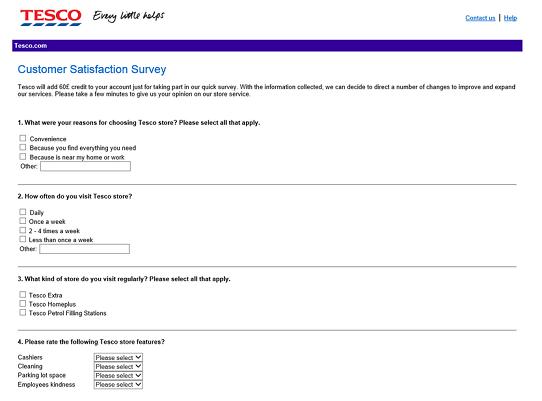Viewport: 542px width, 401px height.
Task: Click the Tesco logo
Action: click(x=50, y=17)
